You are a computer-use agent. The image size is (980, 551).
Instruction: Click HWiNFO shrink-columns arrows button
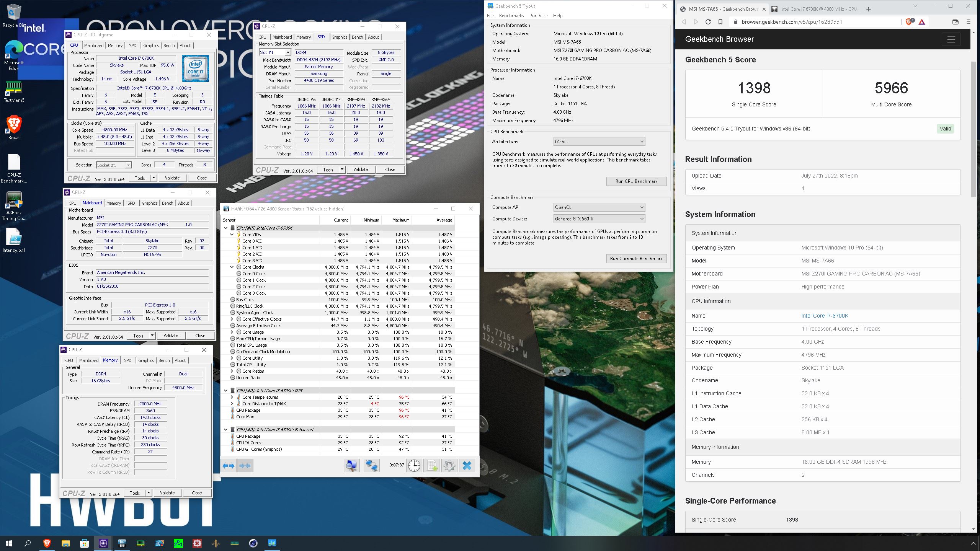point(245,466)
